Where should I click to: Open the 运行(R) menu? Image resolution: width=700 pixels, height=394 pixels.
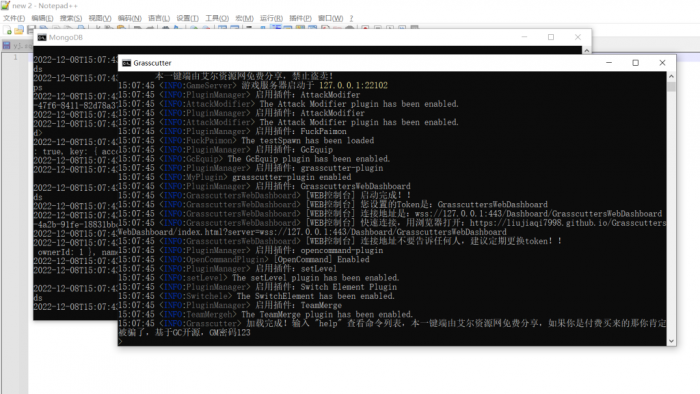point(271,18)
